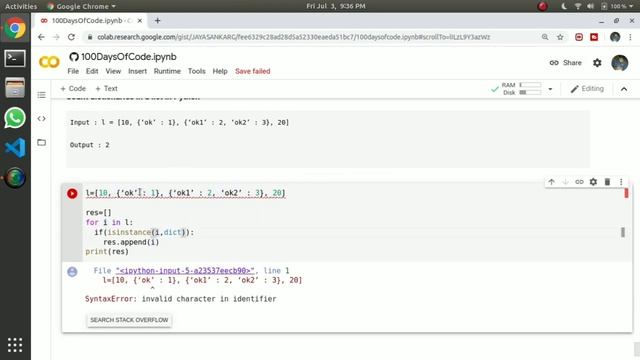The width and height of the screenshot is (640, 360).
Task: Open Google account avatar in Colab header
Action: (x=620, y=63)
